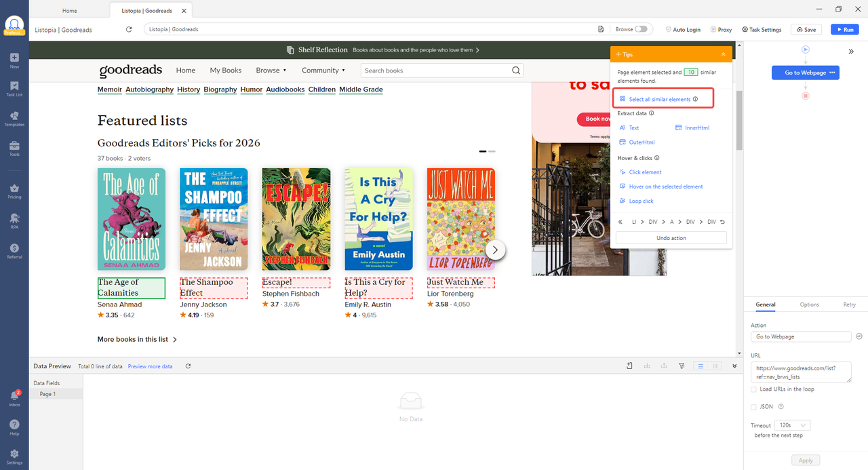Screen dimensions: 868x470
Task: Switch to the Options tab
Action: point(809,305)
